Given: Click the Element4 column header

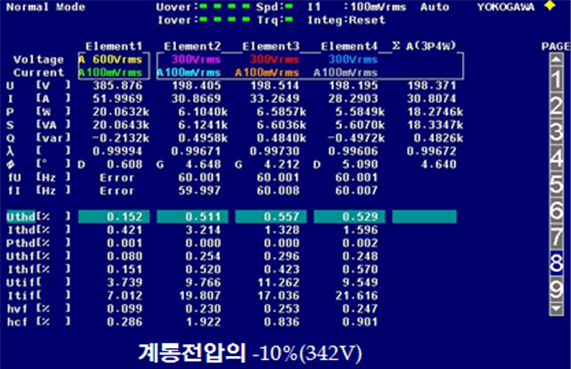Looking at the screenshot, I should tap(350, 46).
